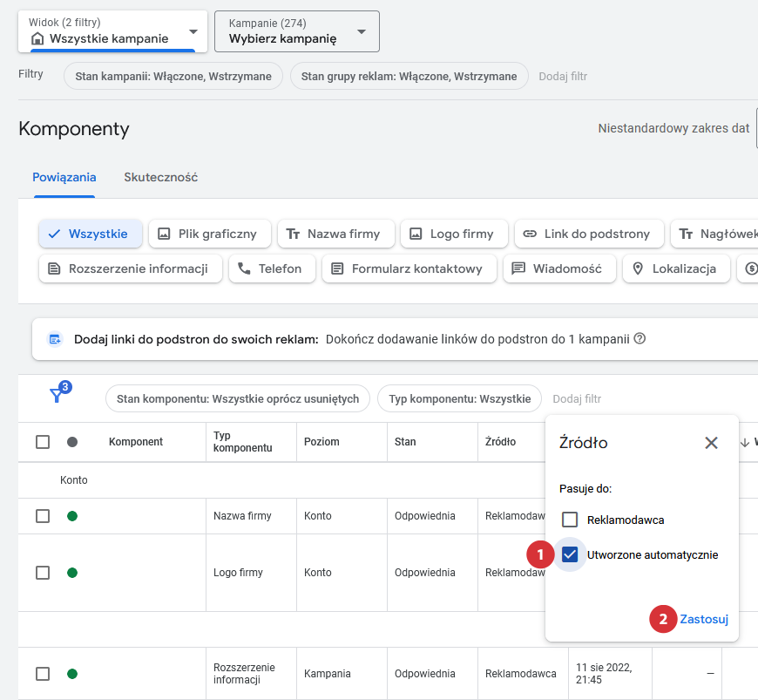Select the Rozszerzenie informacji chip

coord(131,268)
